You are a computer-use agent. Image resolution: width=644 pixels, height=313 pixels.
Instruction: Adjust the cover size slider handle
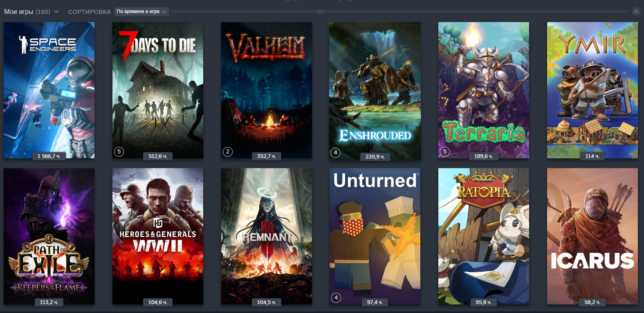(x=320, y=11)
